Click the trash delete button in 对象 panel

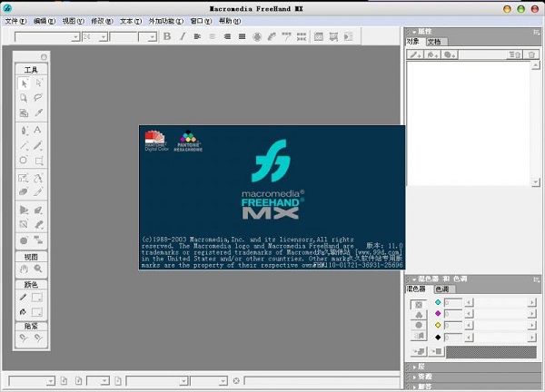point(531,54)
